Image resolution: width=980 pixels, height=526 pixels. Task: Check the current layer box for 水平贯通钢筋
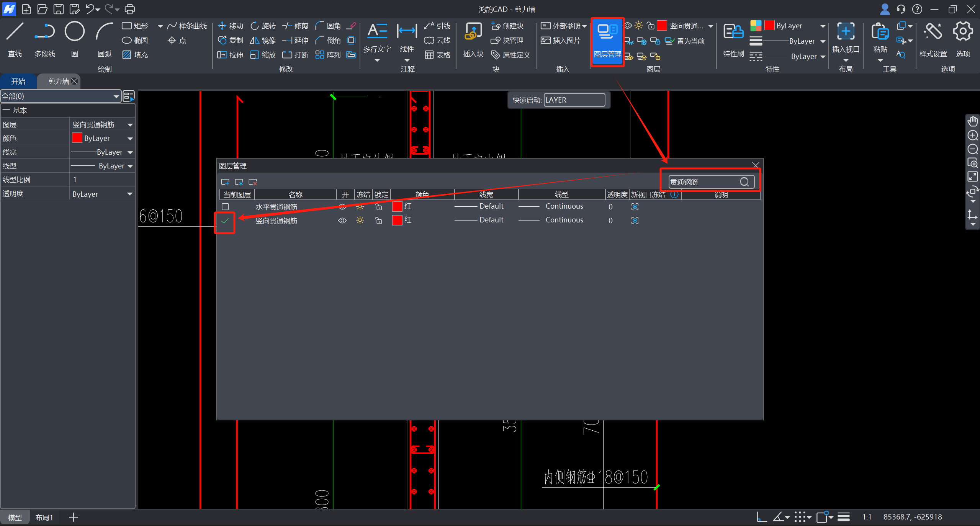[225, 207]
